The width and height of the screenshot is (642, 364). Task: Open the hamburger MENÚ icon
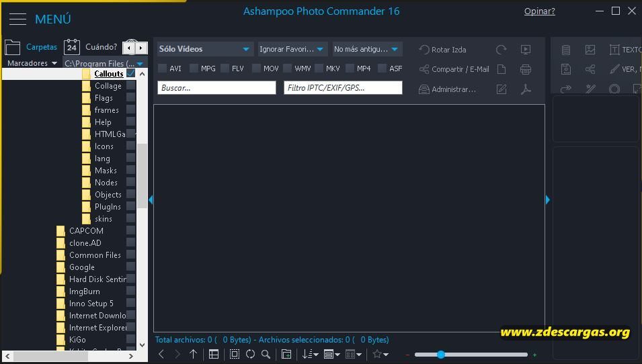[17, 19]
